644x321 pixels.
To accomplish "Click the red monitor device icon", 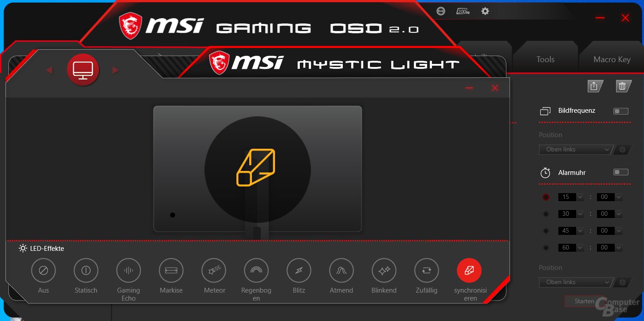I will (x=83, y=70).
